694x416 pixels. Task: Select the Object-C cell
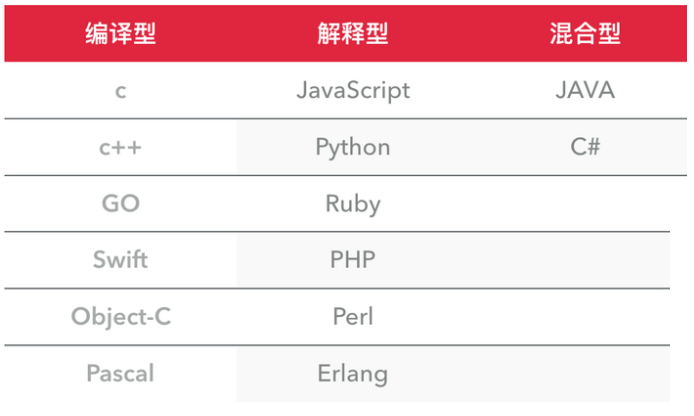pyautogui.click(x=120, y=317)
